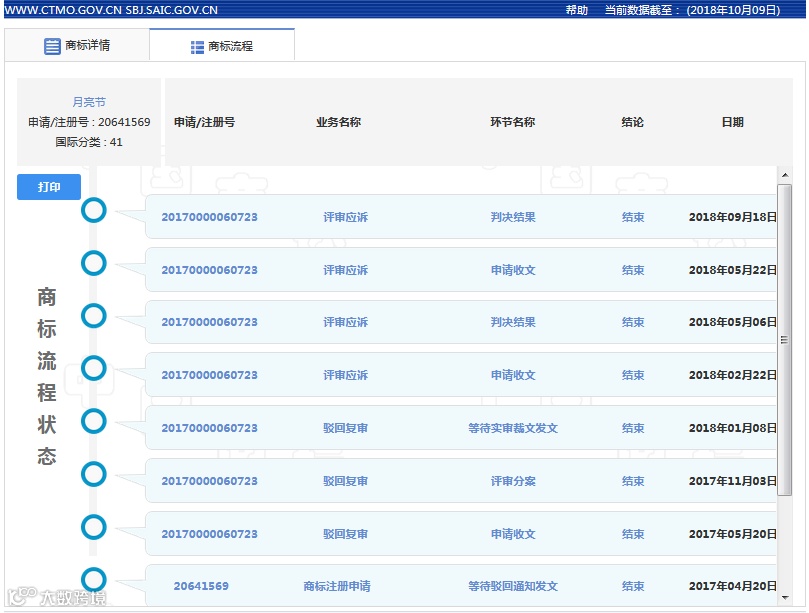Click 评审应诉 in the 2018年09月18日 row
Viewport: 809px width, 613px height.
pyautogui.click(x=346, y=217)
